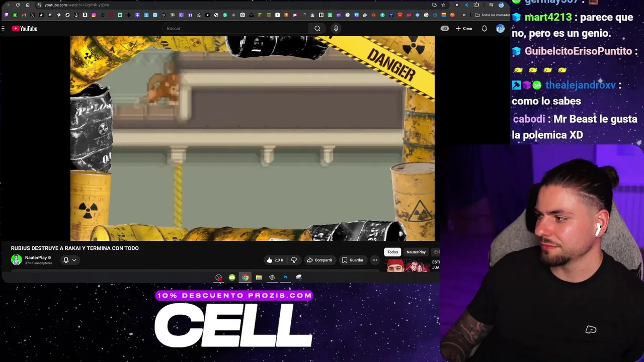Click the youtube.com address bar URL

(76, 5)
